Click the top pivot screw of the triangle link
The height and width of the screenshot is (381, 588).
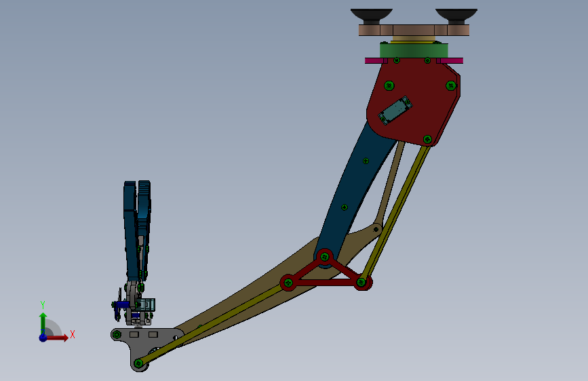click(325, 257)
